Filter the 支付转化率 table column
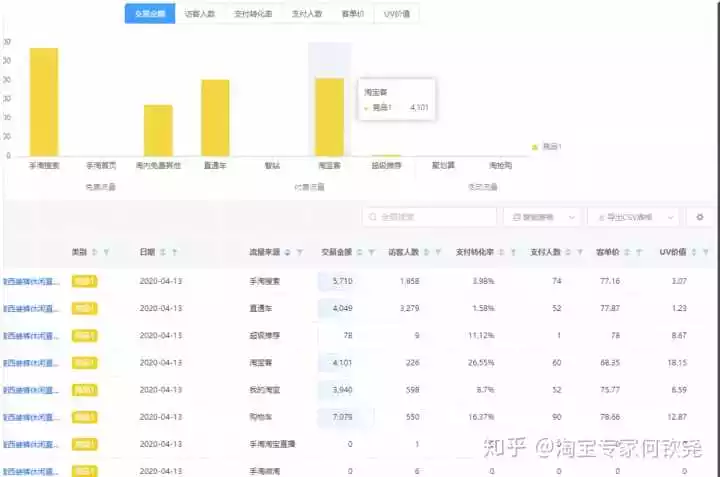The width and height of the screenshot is (720, 477). [x=513, y=252]
